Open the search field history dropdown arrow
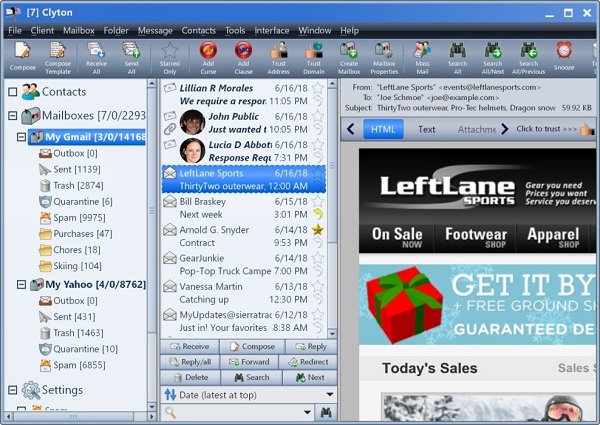The image size is (600, 425). tap(307, 412)
